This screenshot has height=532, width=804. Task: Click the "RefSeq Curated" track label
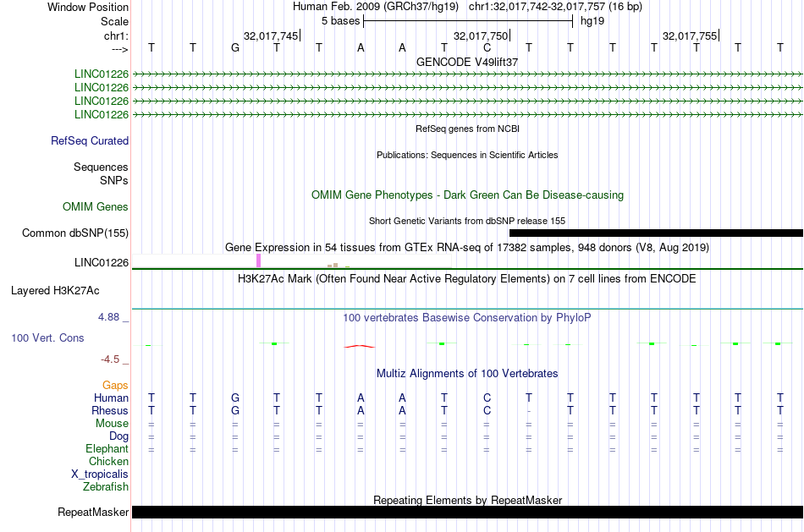coord(89,141)
